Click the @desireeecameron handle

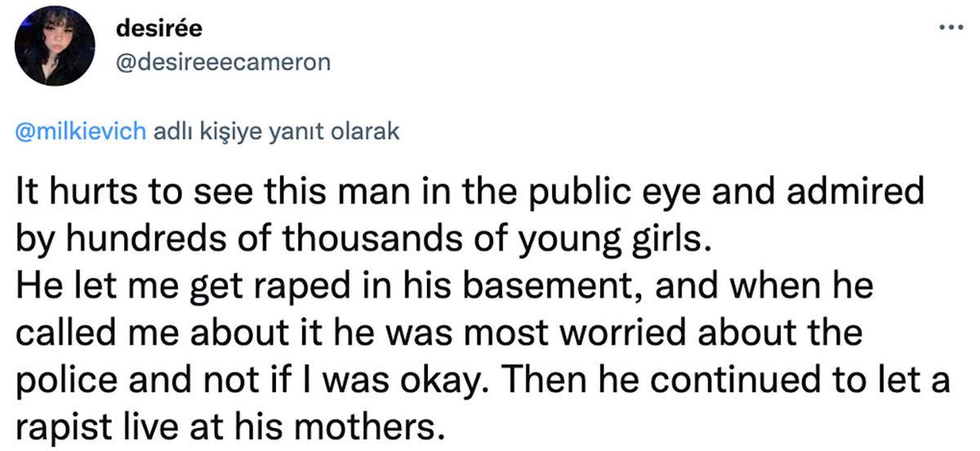tap(225, 63)
